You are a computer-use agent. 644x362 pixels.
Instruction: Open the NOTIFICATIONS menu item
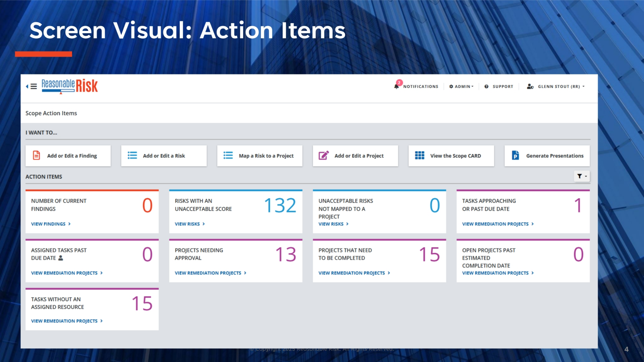coord(420,86)
